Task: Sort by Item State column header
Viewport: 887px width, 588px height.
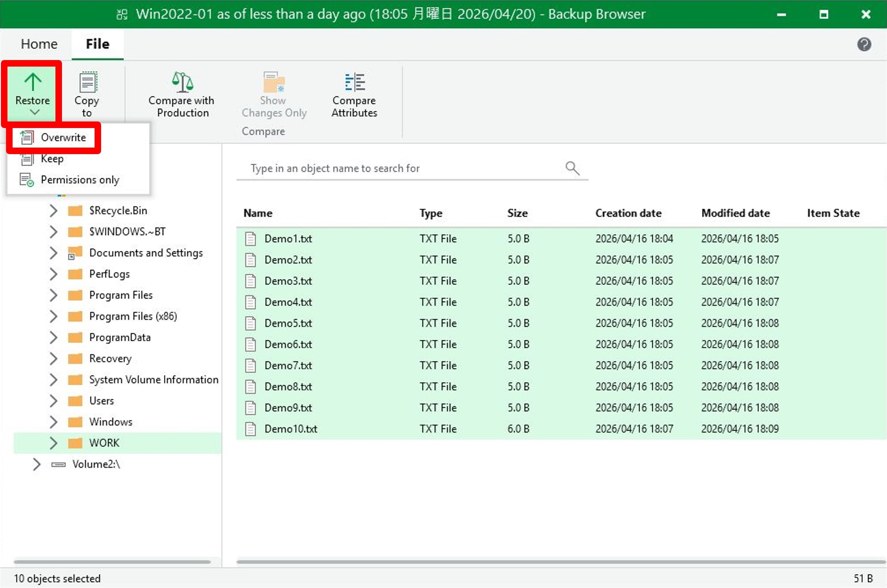Action: [833, 213]
